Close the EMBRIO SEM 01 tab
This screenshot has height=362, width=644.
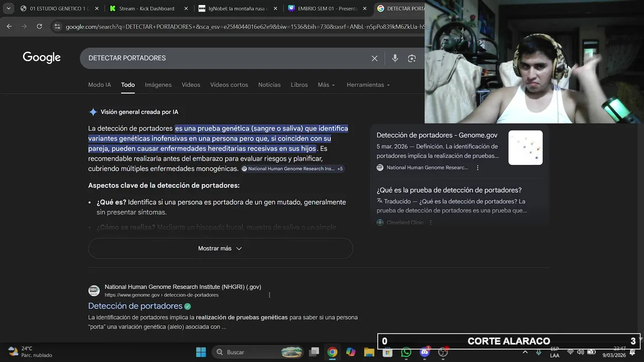click(365, 9)
